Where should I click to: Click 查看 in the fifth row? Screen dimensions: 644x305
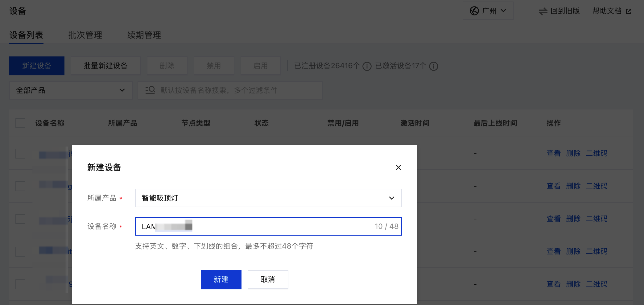pos(553,284)
